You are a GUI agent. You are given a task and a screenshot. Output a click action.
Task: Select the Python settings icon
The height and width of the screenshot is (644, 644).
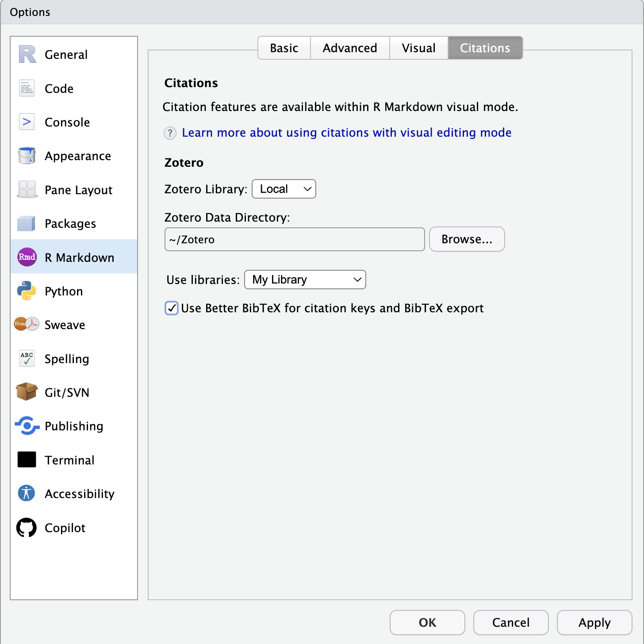click(27, 291)
